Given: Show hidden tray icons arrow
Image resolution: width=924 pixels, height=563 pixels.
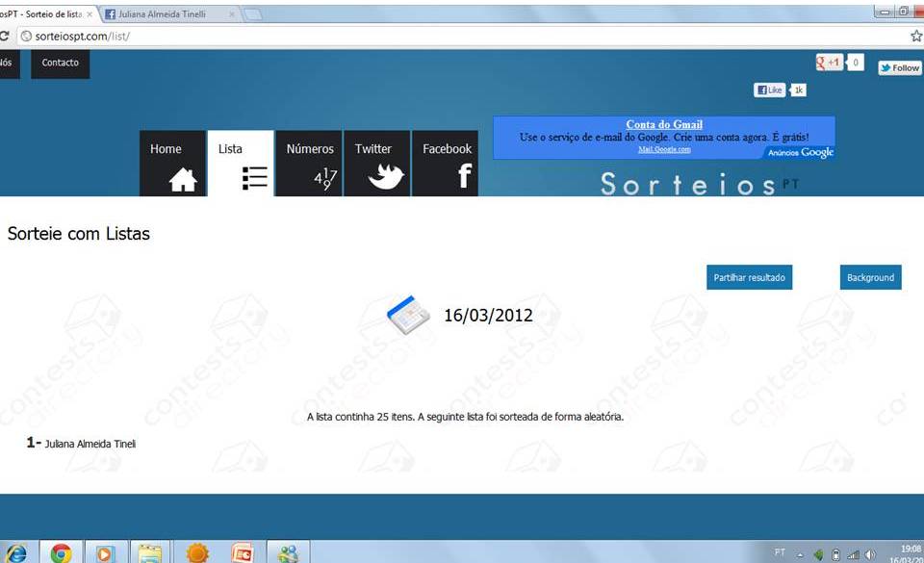Looking at the screenshot, I should 800,554.
